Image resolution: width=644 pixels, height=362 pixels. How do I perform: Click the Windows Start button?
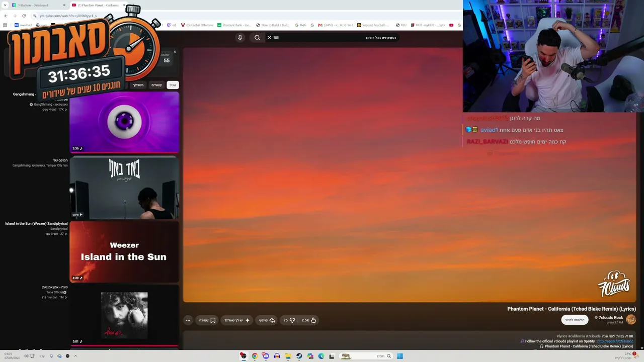[399, 356]
